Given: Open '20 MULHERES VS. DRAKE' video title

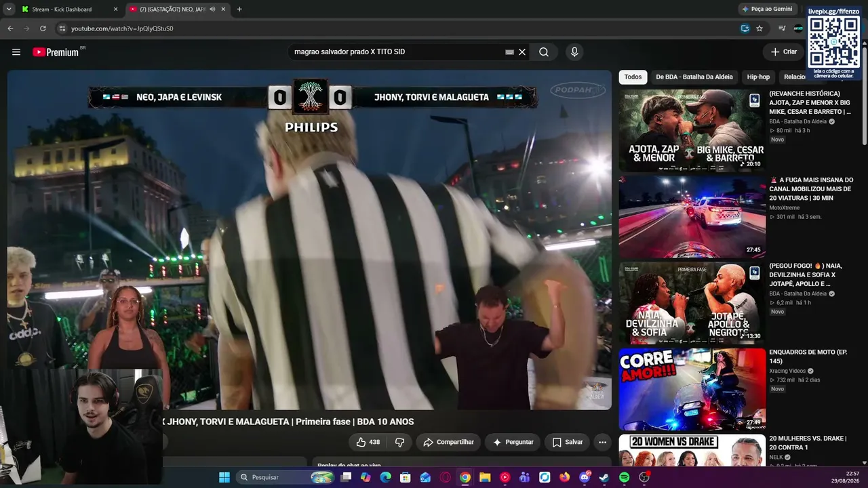Looking at the screenshot, I should pyautogui.click(x=808, y=443).
